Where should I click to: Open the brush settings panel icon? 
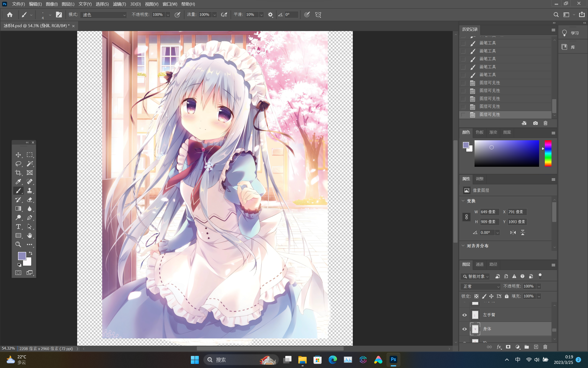[59, 14]
